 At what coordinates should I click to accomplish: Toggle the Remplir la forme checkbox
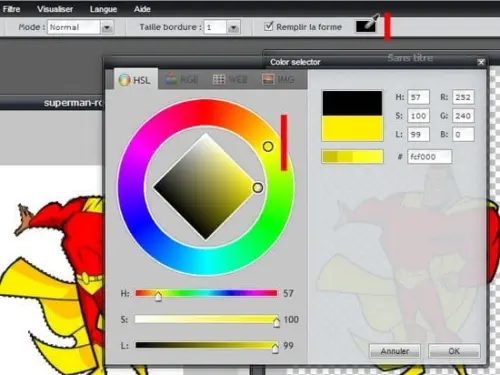pos(268,26)
